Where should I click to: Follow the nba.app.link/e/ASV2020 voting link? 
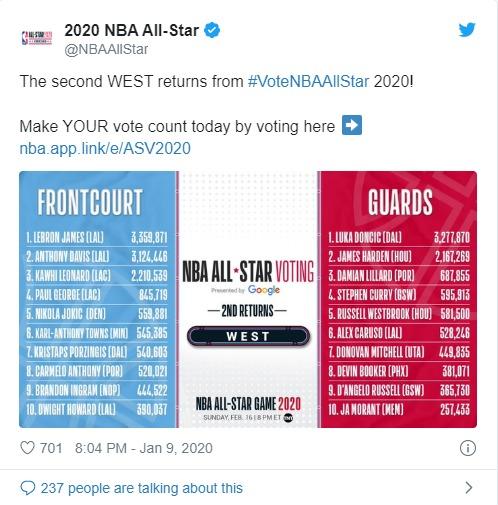[105, 148]
